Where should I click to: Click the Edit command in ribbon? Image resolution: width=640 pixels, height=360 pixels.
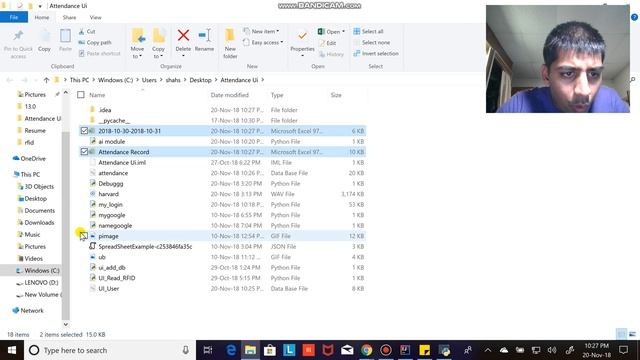pos(327,43)
